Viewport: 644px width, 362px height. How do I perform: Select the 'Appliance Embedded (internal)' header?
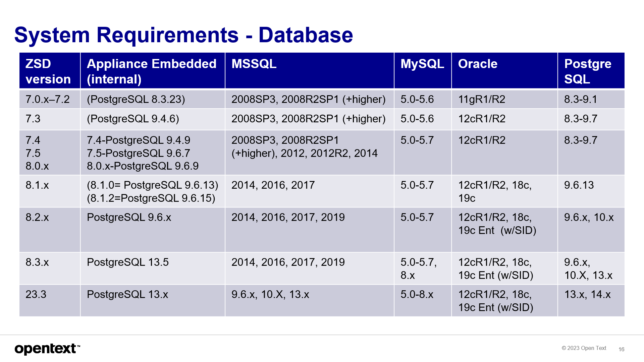pyautogui.click(x=153, y=71)
